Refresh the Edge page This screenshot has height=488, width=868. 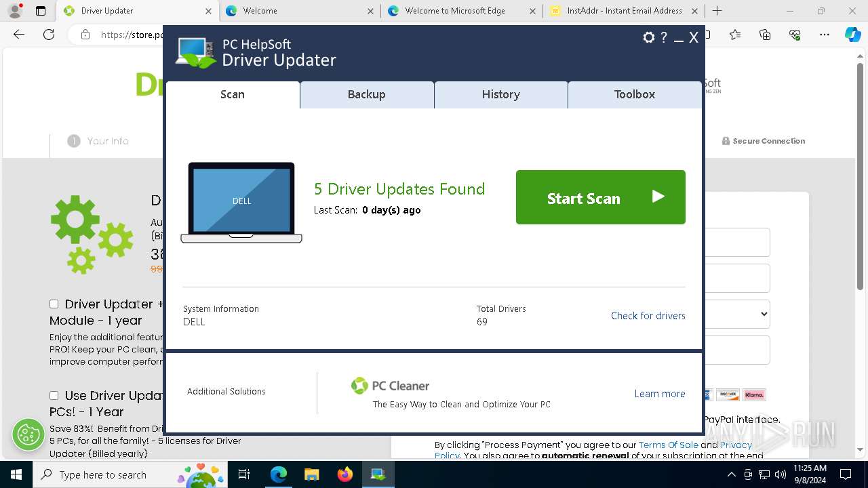pyautogui.click(x=49, y=35)
